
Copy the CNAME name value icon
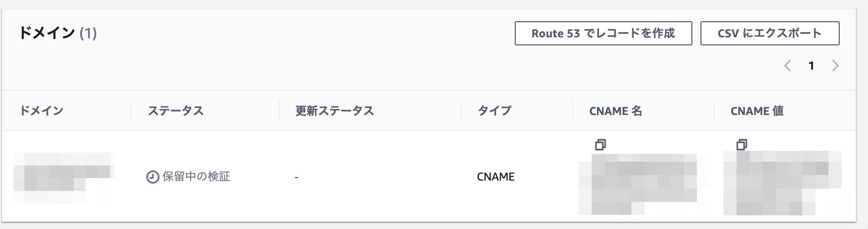pyautogui.click(x=600, y=145)
